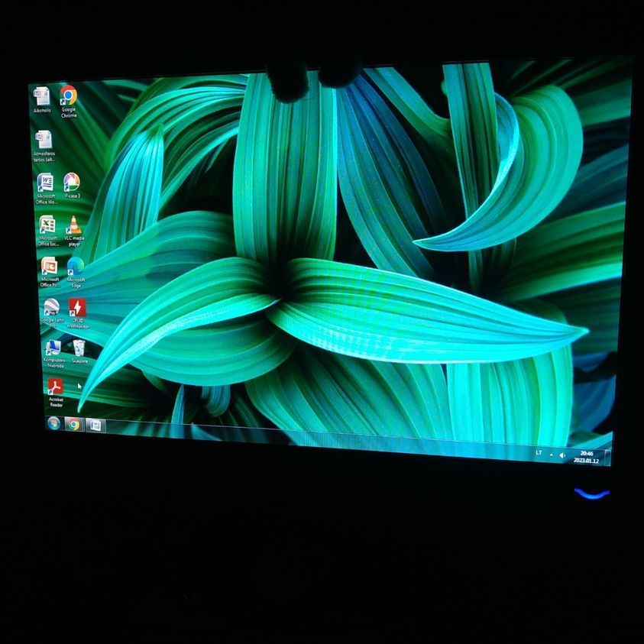Launch Acrobat Reader from desktop
Image resolution: width=644 pixels, height=644 pixels.
(x=56, y=387)
